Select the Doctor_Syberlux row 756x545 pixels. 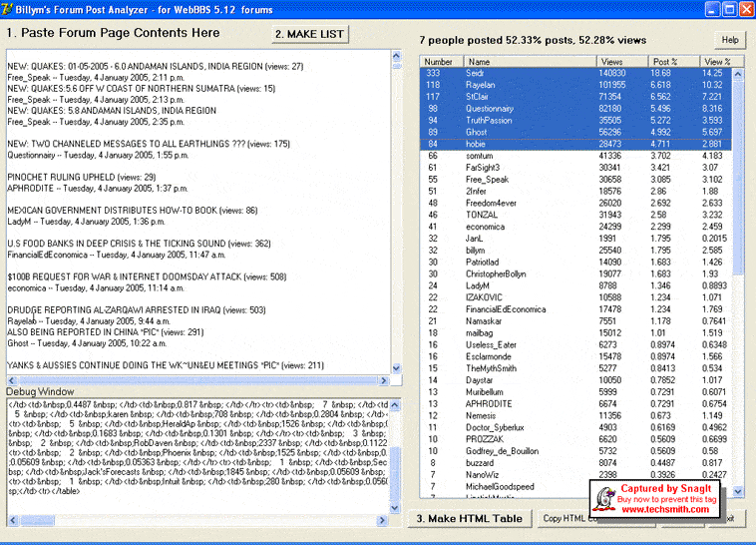coord(575,427)
